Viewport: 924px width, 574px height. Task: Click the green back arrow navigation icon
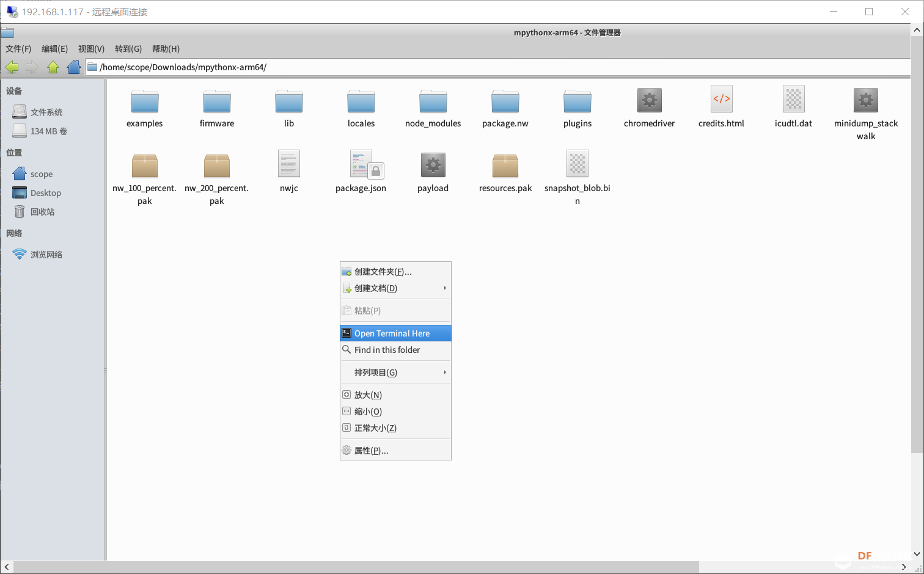[12, 67]
